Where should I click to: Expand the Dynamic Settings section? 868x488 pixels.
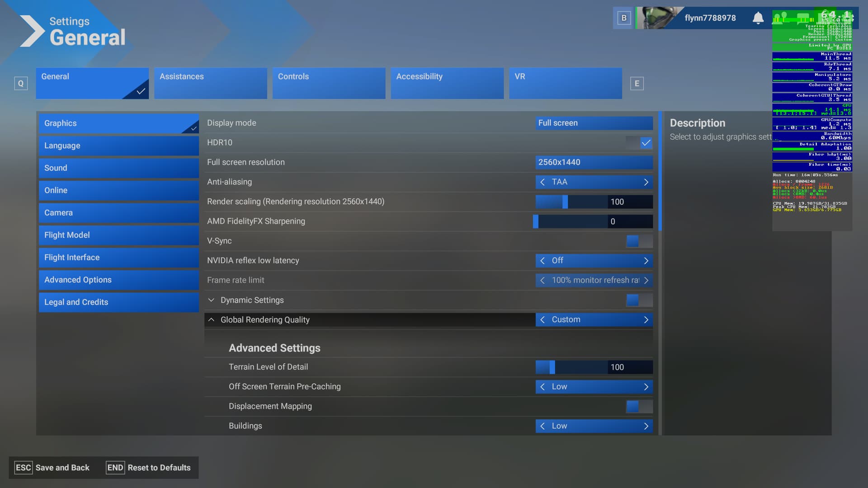click(x=211, y=300)
